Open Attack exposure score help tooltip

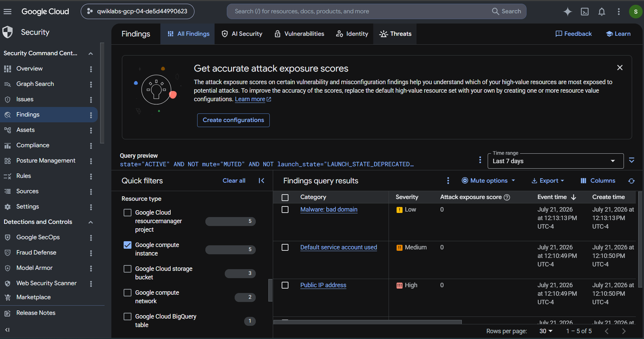507,197
